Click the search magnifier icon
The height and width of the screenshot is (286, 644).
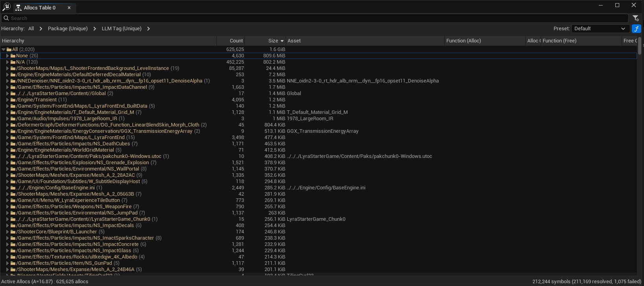(6, 18)
